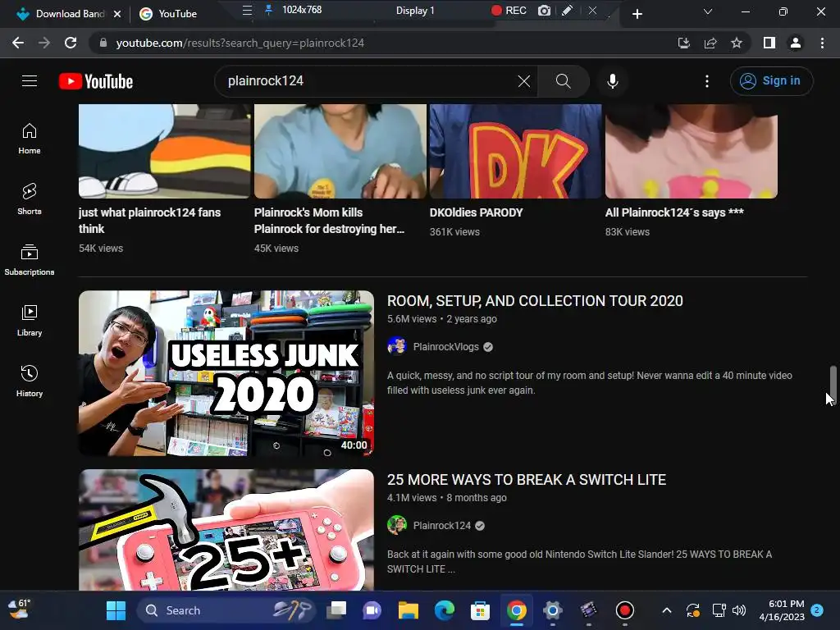The image size is (840, 630).
Task: Read '5.6M views • 2 years ago' text
Action: pyautogui.click(x=442, y=319)
